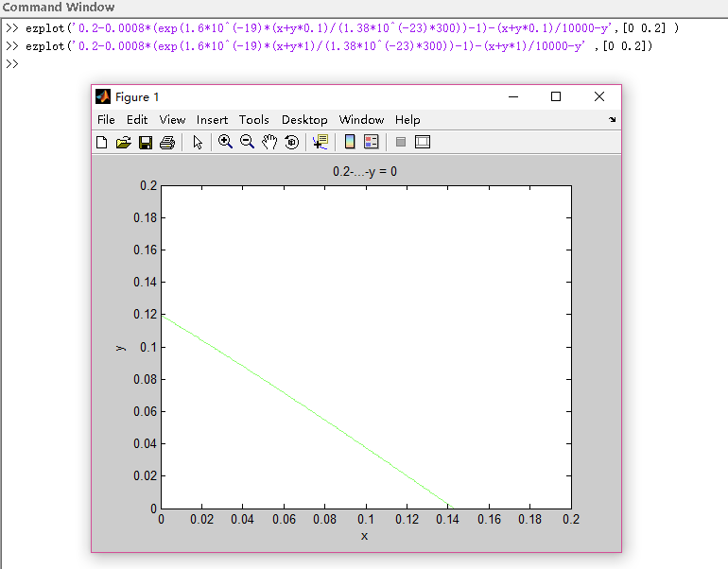
Task: Enable the Rotate 3D tool
Action: point(291,142)
